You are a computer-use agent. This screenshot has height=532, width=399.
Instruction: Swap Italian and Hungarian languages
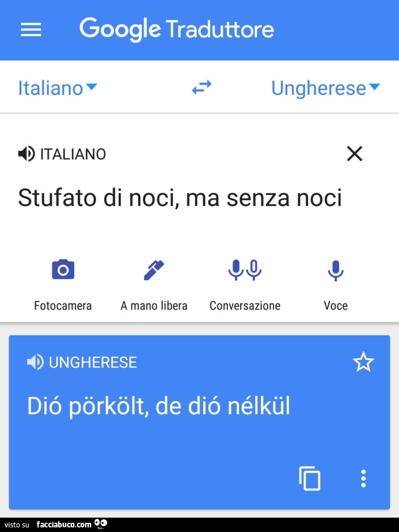tap(202, 87)
